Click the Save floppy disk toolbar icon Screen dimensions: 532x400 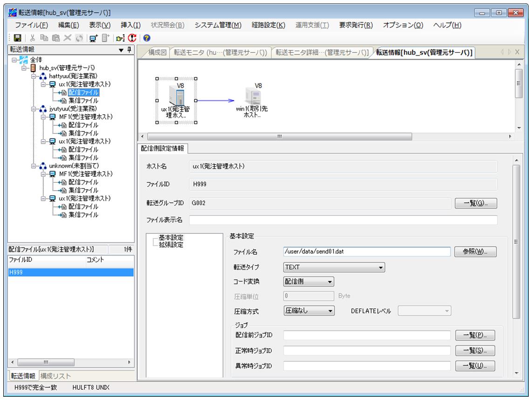[17, 38]
